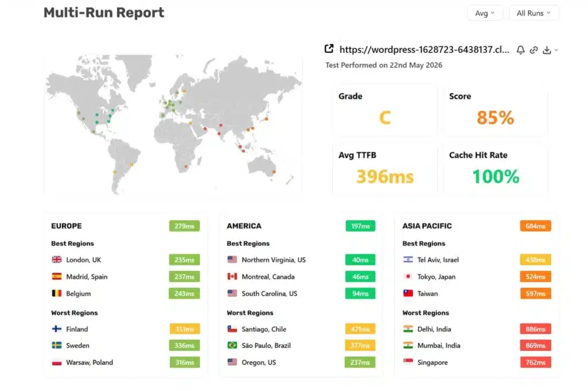The height and width of the screenshot is (391, 588).
Task: Click the EUROPE section heading
Action: click(67, 226)
